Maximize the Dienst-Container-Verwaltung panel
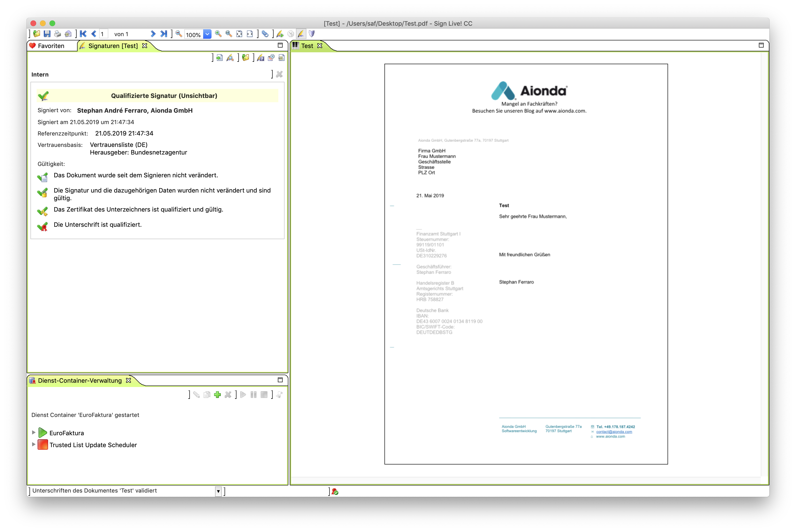This screenshot has width=796, height=532. coord(280,380)
